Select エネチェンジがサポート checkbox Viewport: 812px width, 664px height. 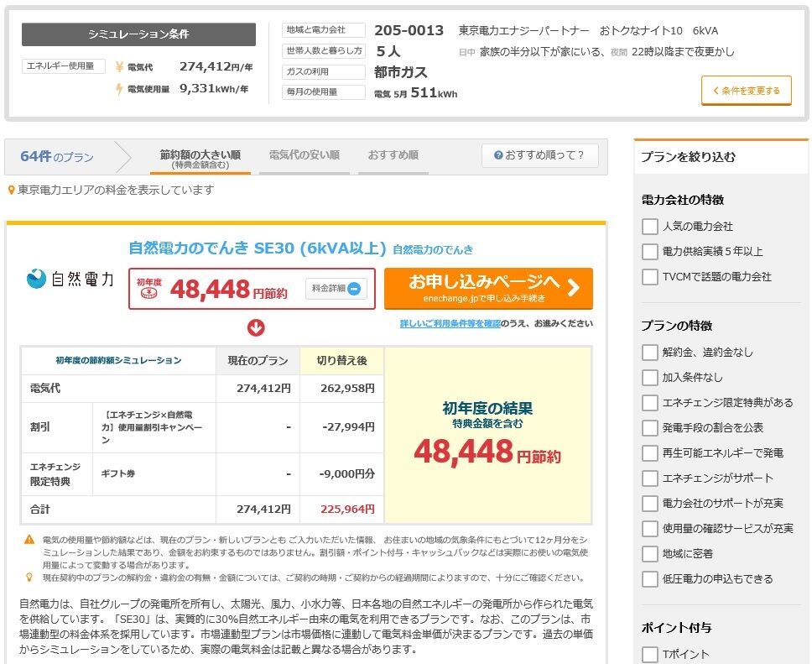pyautogui.click(x=650, y=478)
